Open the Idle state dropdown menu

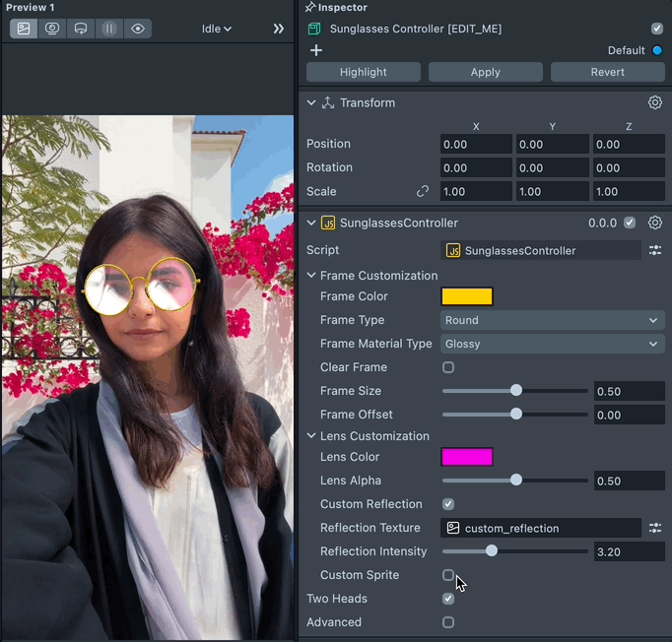[217, 29]
